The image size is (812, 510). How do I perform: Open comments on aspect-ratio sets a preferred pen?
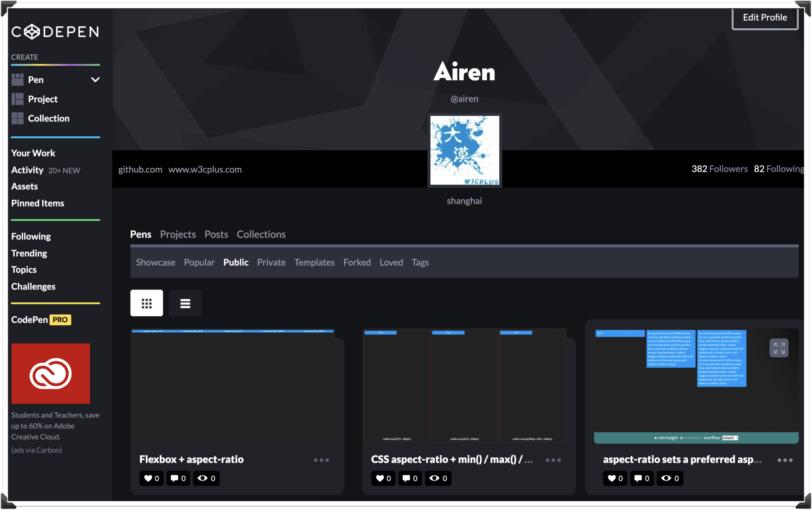pos(642,478)
